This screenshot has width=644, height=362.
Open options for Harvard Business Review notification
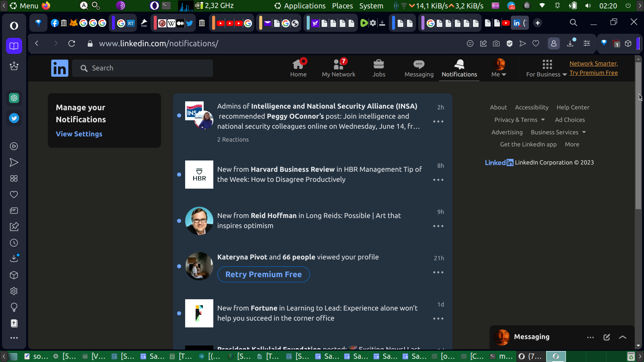click(x=438, y=180)
